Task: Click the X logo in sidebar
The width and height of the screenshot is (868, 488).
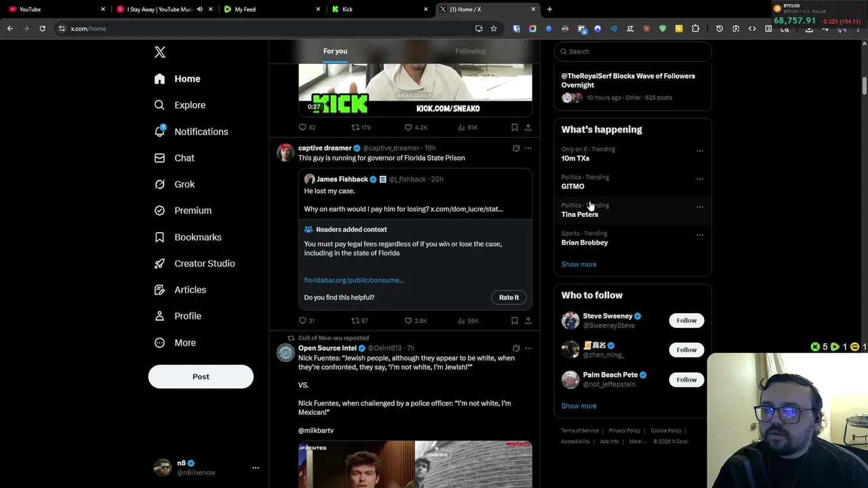Action: click(x=160, y=52)
